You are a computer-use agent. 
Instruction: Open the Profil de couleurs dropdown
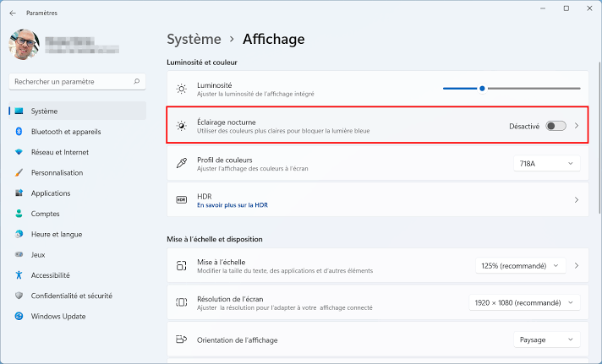[546, 163]
